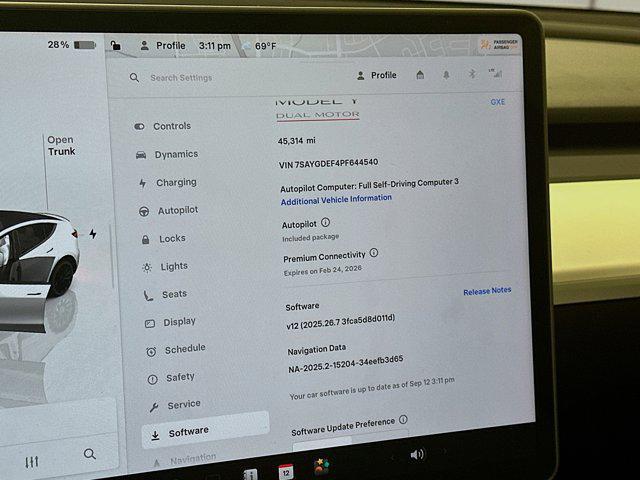Tap the Software download arrow icon
Viewport: 640px width, 480px height.
155,436
